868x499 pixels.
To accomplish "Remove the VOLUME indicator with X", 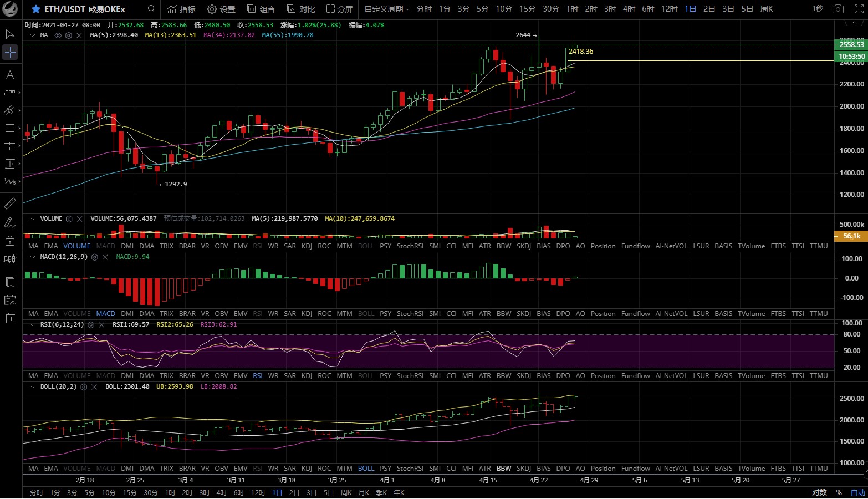I will 79,219.
